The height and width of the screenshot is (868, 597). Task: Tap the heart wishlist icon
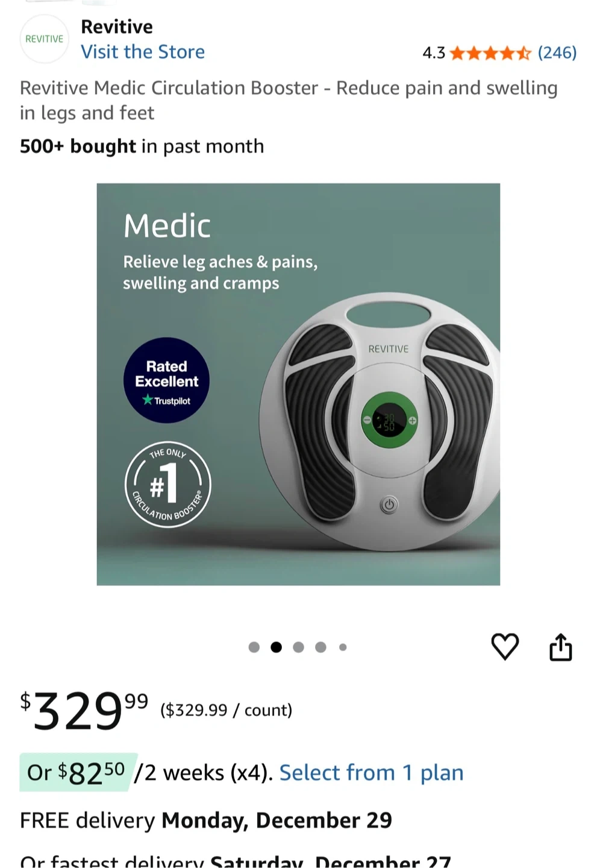click(505, 647)
